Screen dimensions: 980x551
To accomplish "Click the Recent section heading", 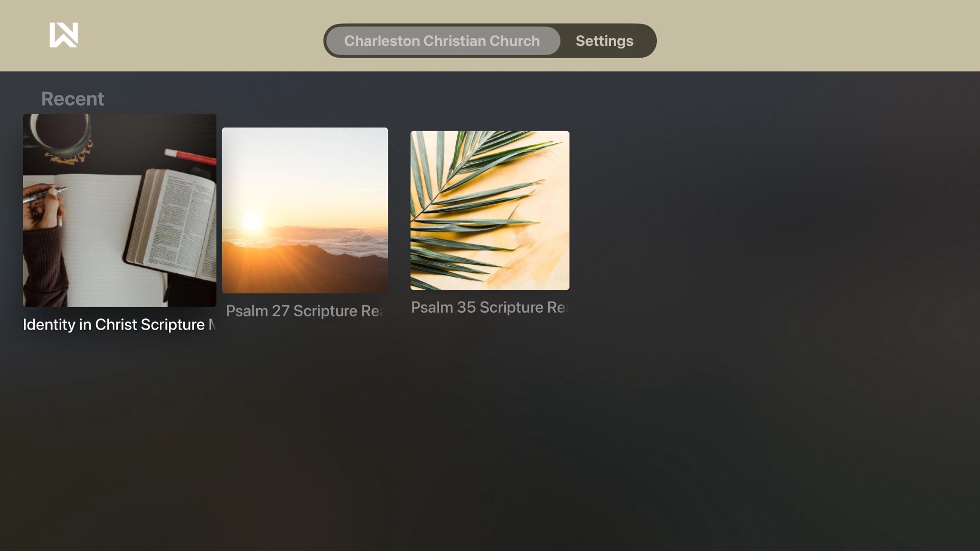I will (x=72, y=98).
